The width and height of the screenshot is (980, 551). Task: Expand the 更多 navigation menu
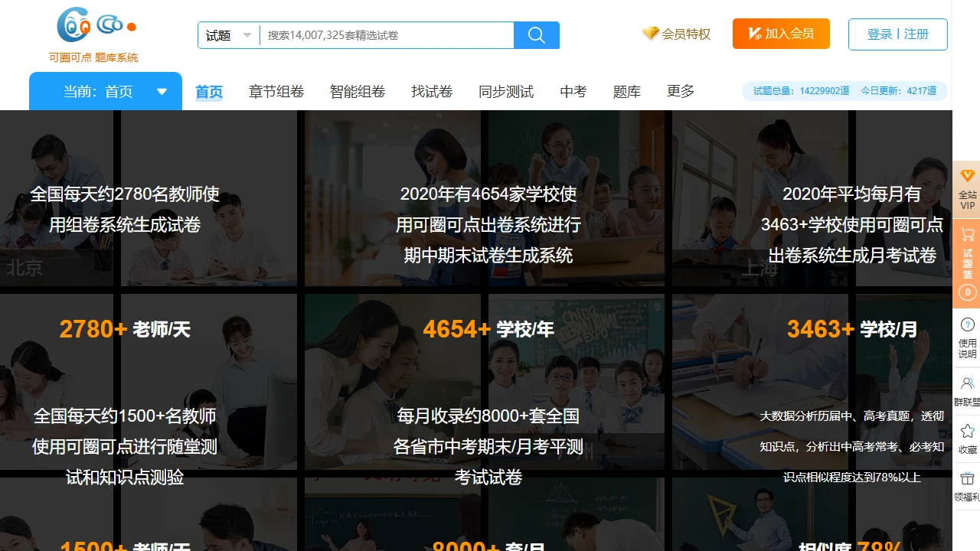click(680, 91)
